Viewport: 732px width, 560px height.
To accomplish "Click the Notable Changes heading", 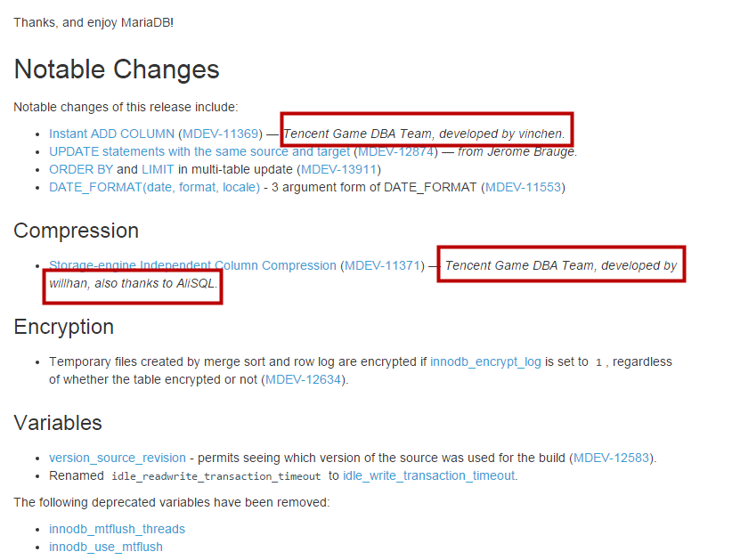I will [x=117, y=69].
